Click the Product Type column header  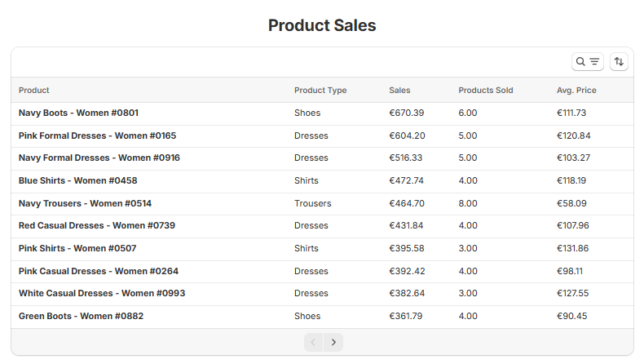point(320,90)
